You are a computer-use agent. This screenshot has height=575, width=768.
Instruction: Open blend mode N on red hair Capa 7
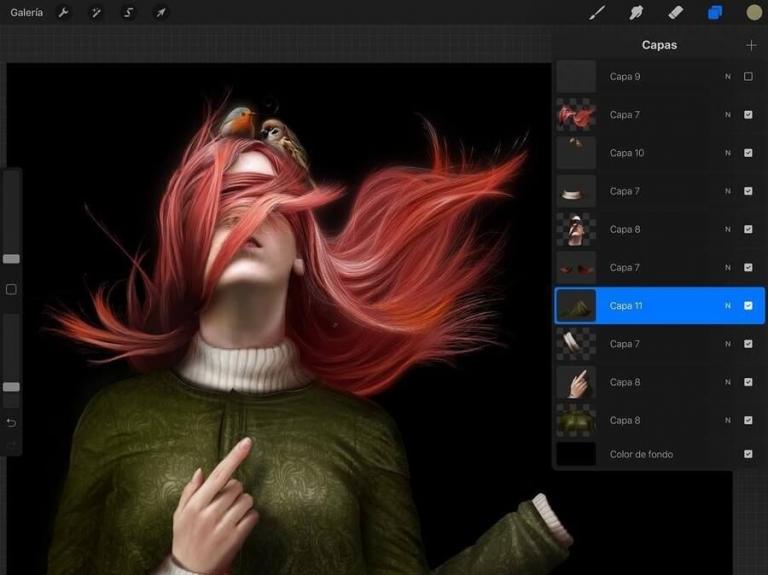pos(728,115)
